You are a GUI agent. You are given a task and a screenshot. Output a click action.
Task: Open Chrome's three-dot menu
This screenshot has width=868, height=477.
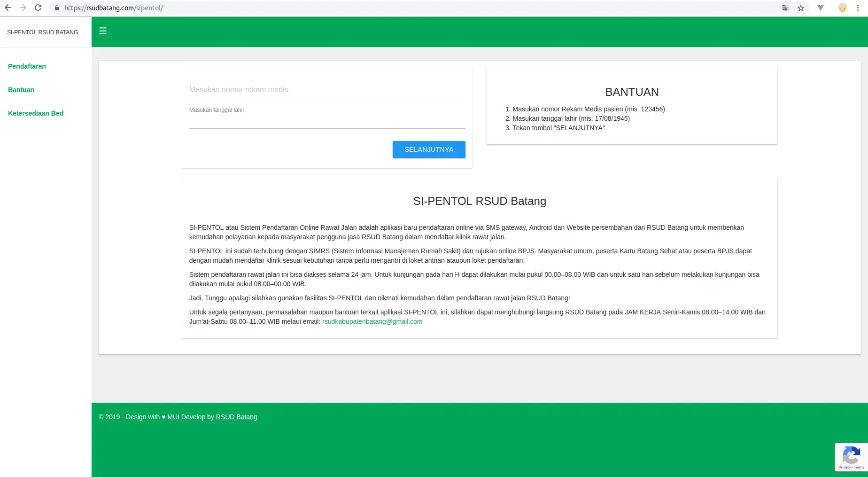pos(858,8)
